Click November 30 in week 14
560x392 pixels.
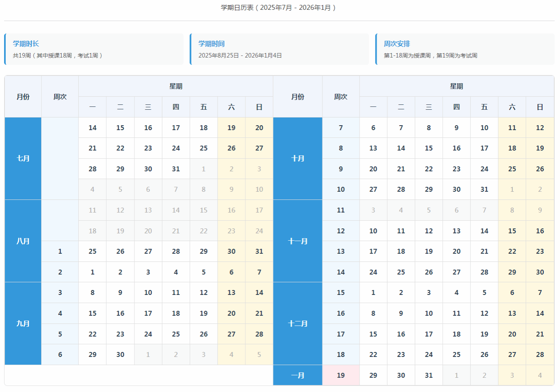[540, 272]
